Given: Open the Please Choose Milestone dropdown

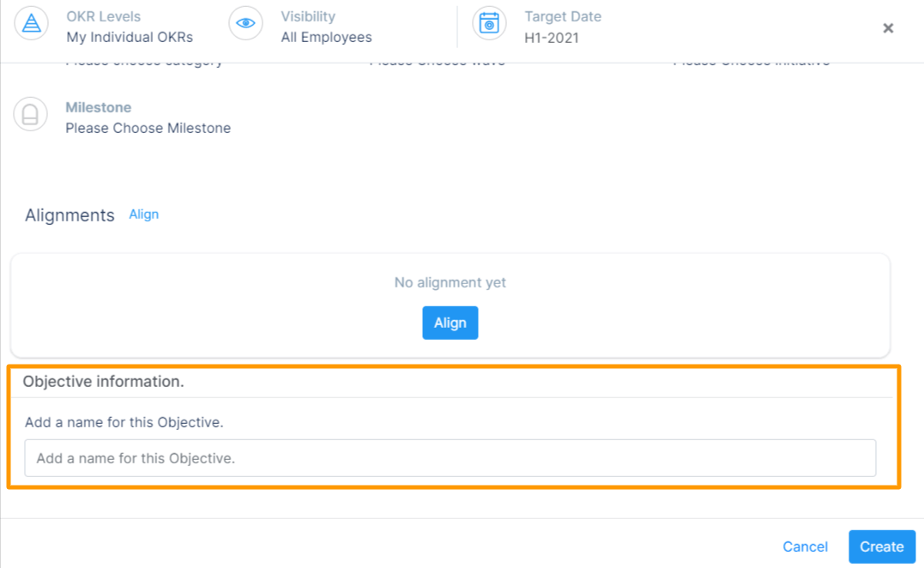Looking at the screenshot, I should coord(148,128).
